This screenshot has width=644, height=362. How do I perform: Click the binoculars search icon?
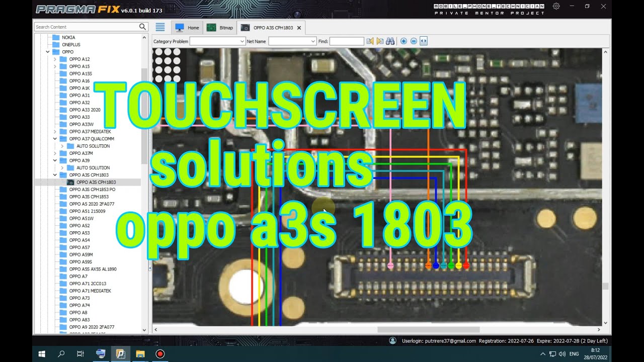tap(390, 41)
